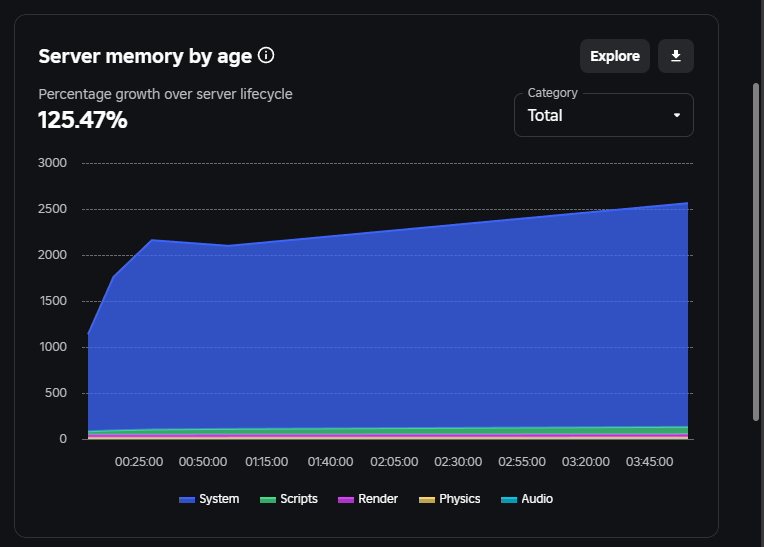Click the 02:30:00 time axis label
This screenshot has width=764, height=547.
pyautogui.click(x=458, y=462)
